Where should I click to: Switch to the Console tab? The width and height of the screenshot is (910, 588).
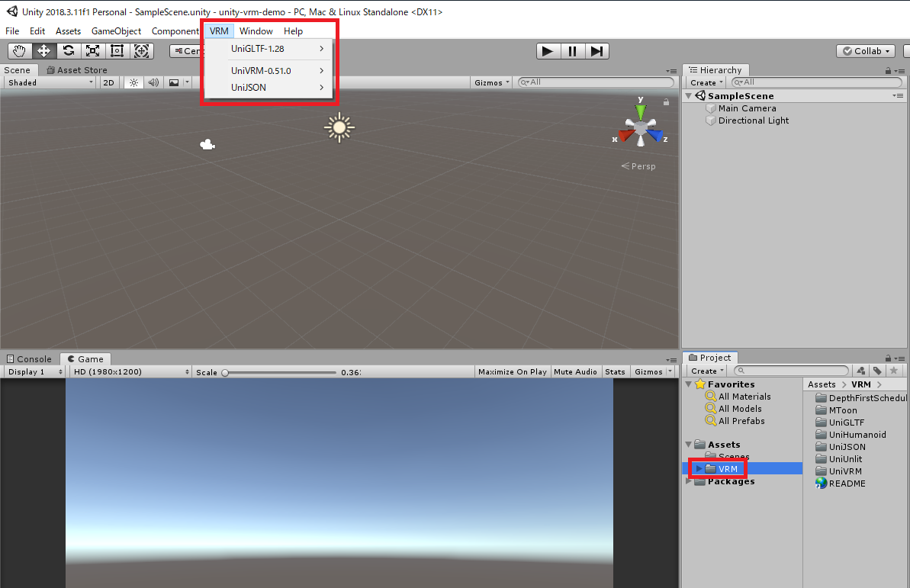(x=29, y=359)
